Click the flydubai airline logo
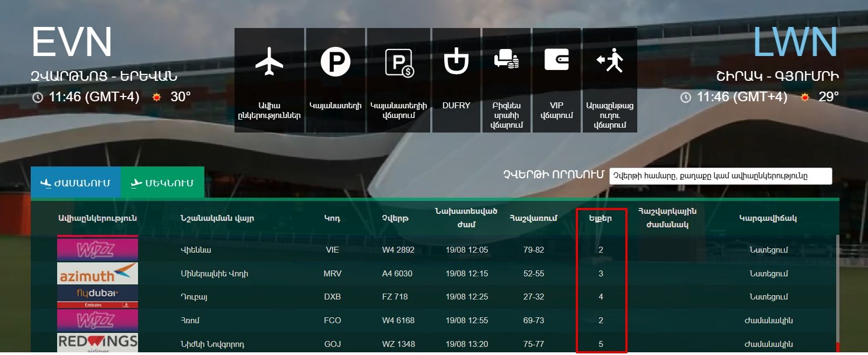The height and width of the screenshot is (355, 868). (98, 296)
